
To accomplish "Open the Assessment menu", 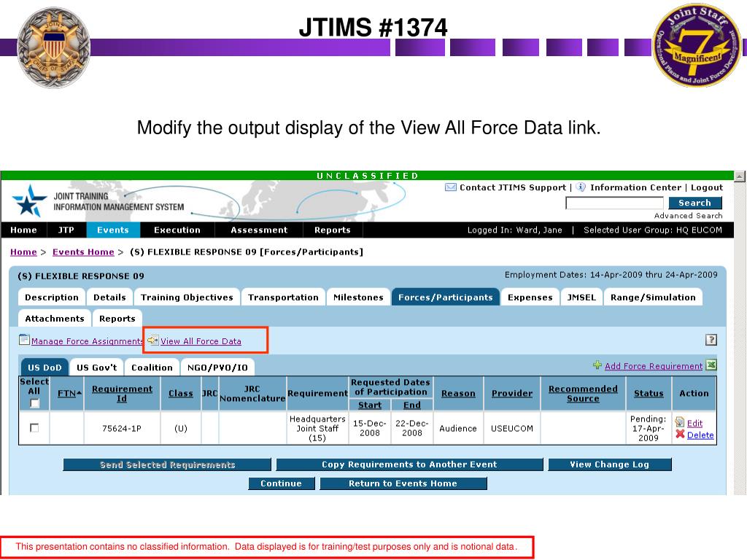I will tap(259, 230).
